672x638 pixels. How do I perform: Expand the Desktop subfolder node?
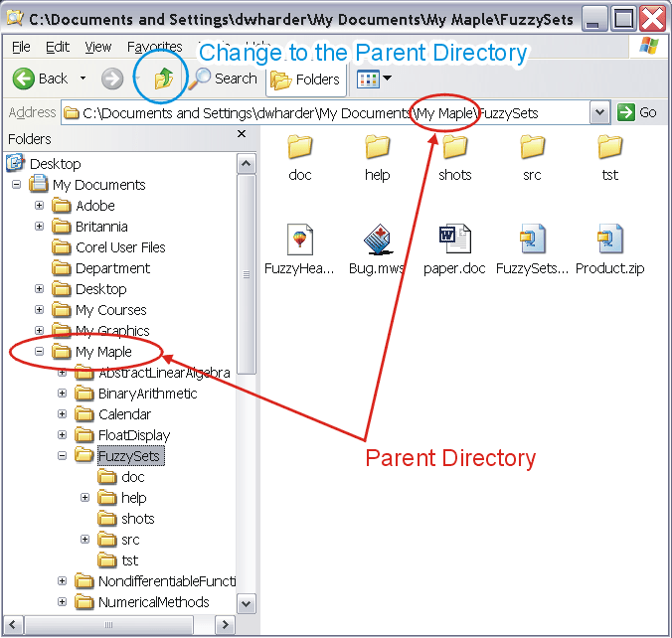click(x=39, y=289)
